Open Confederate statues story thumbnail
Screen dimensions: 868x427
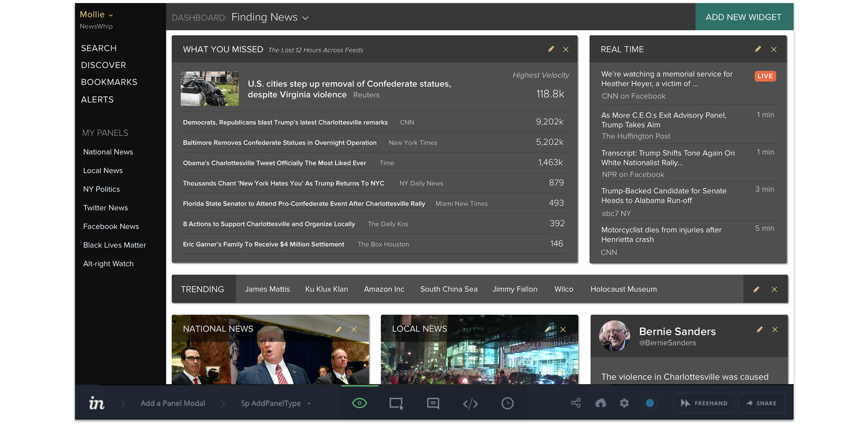pos(210,89)
